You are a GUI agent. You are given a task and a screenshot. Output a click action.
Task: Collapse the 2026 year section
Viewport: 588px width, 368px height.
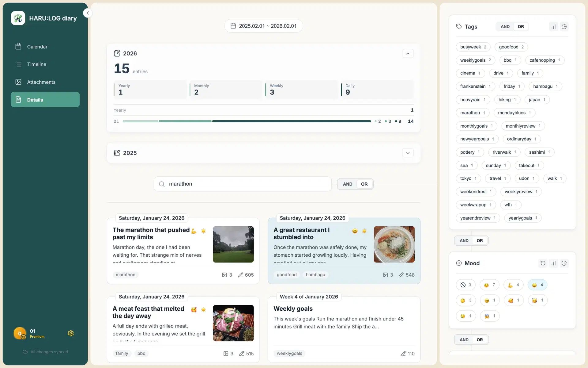(x=408, y=53)
